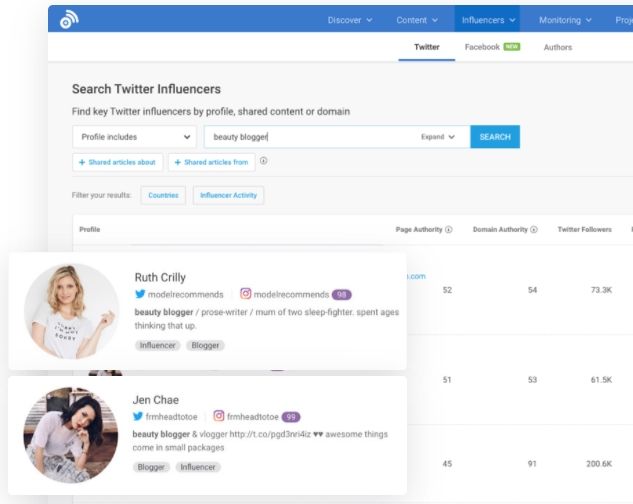Click the Profile column header
The image size is (633, 504).
(x=90, y=229)
